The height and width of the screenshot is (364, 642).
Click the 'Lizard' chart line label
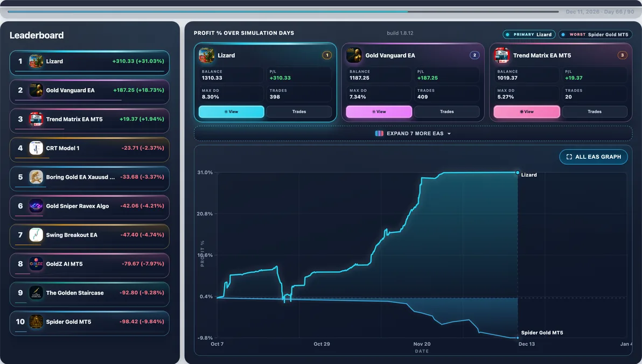pyautogui.click(x=529, y=175)
